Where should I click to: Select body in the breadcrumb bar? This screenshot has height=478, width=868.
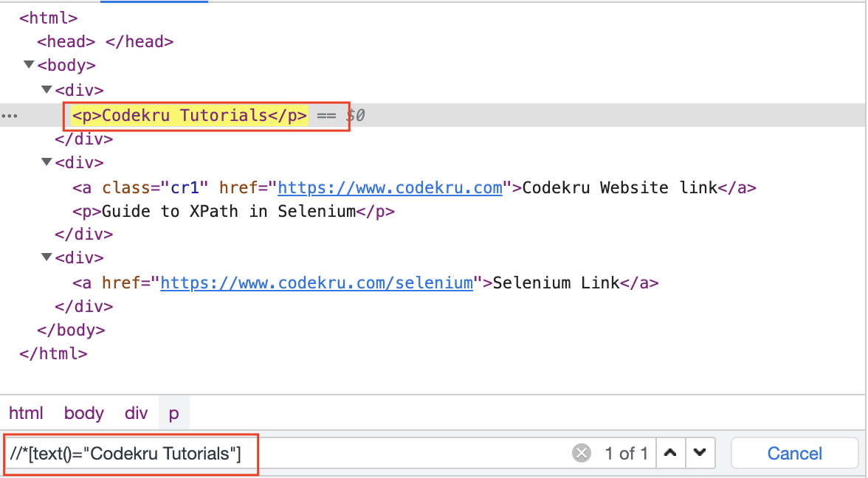pos(83,413)
